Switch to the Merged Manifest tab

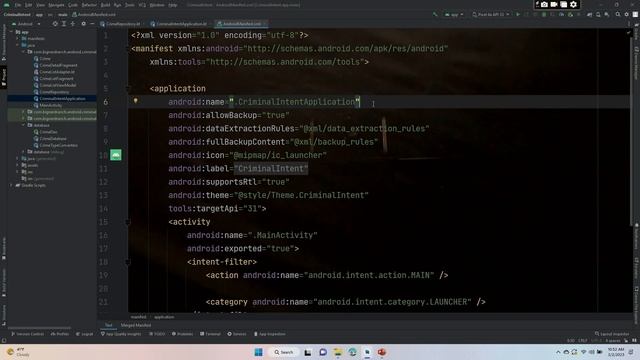[136, 325]
